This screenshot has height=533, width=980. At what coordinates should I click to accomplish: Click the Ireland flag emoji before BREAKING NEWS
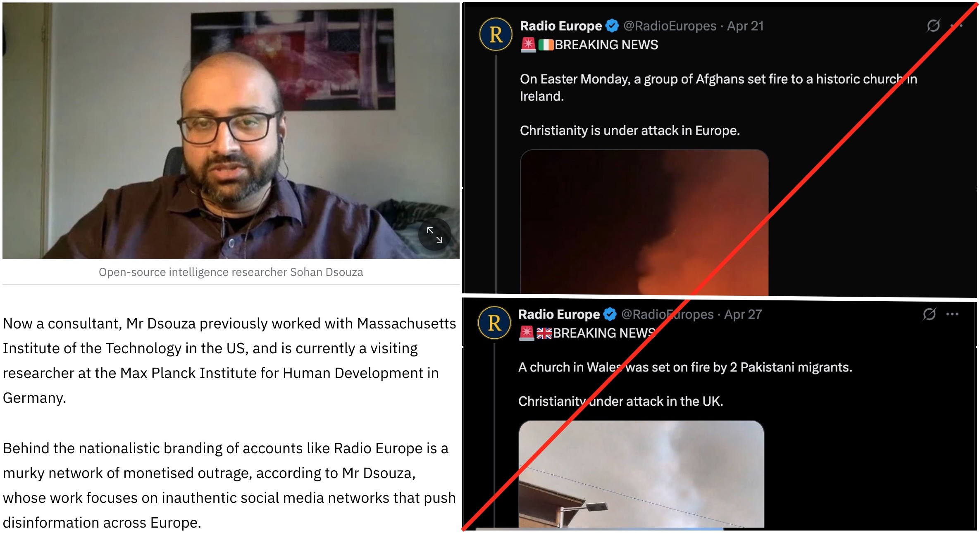546,45
